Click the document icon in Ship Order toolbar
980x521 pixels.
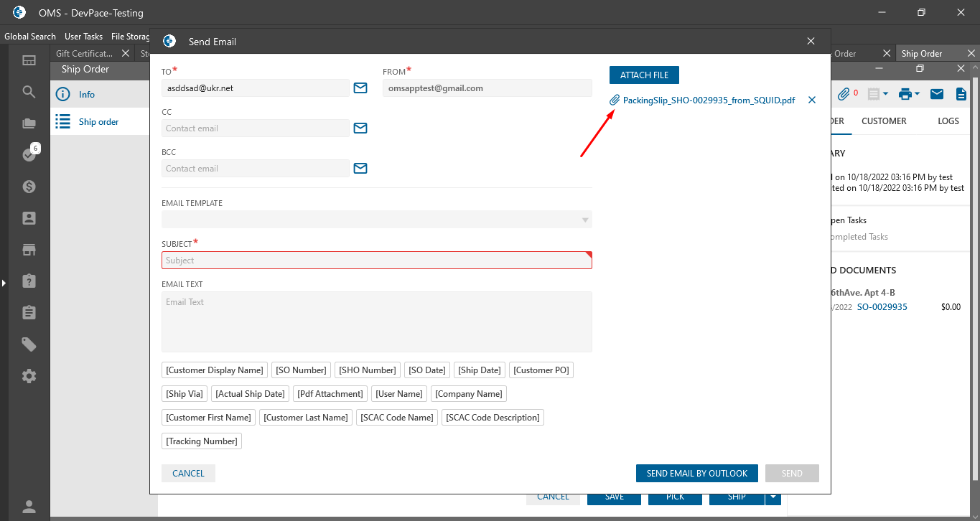coord(961,94)
